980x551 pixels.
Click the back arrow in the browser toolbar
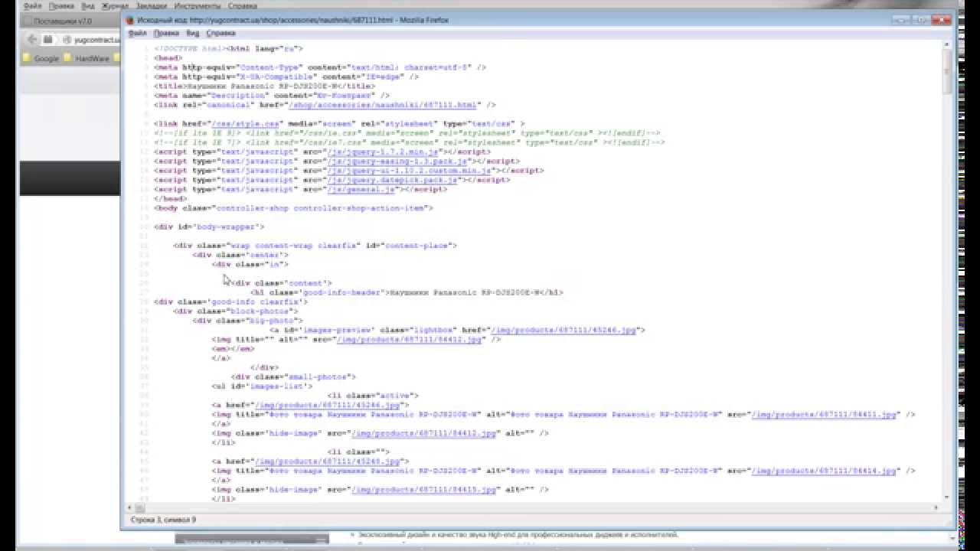click(32, 39)
